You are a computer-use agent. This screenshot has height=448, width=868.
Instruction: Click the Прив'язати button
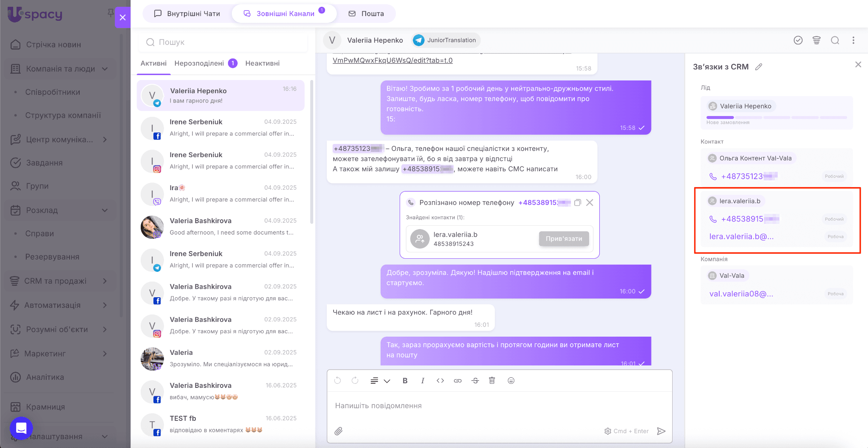click(564, 239)
